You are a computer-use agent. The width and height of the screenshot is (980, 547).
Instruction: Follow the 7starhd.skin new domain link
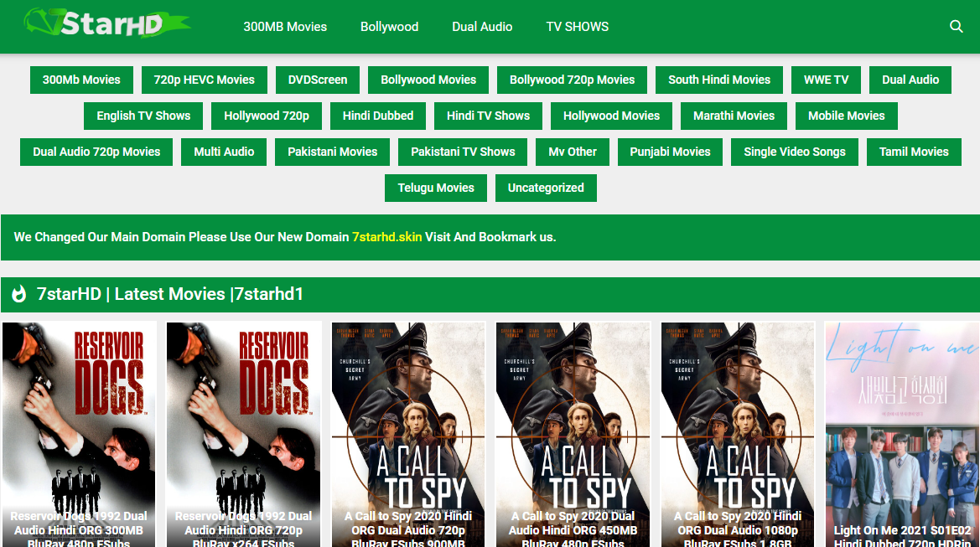click(x=386, y=237)
